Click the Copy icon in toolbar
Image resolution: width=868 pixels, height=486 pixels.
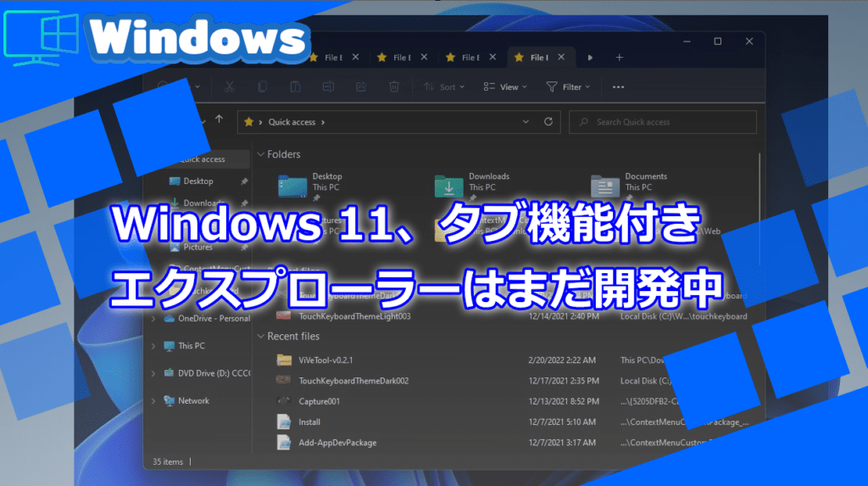263,87
